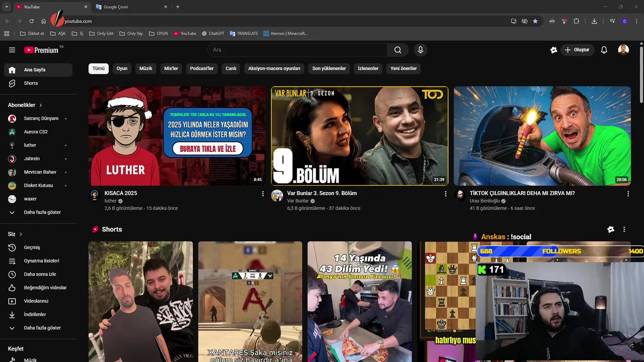644x362 pixels.
Task: Expand the Siz section chevron
Action: (21, 234)
